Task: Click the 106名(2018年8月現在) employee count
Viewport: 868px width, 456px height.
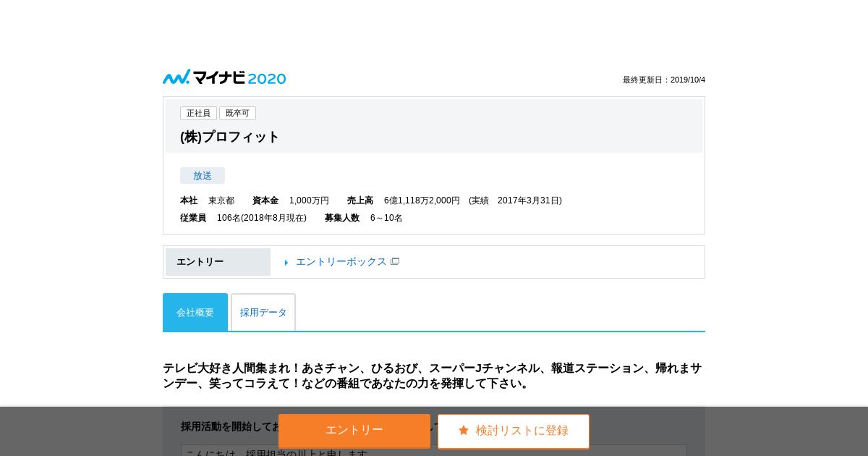Action: [x=262, y=218]
